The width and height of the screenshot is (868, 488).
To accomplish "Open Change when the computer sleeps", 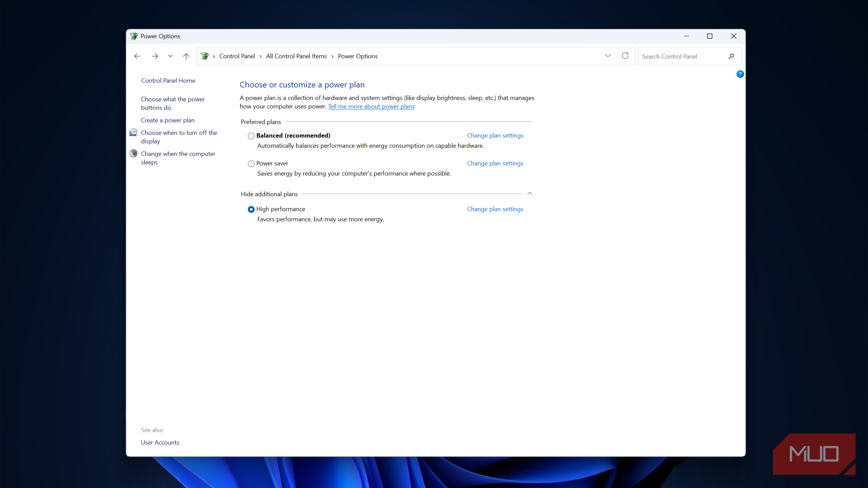I will (178, 158).
